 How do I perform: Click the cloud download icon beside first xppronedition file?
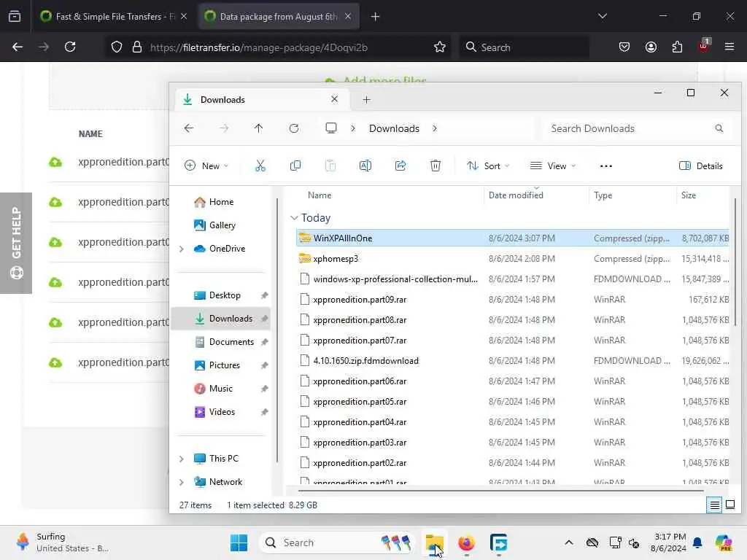(55, 162)
